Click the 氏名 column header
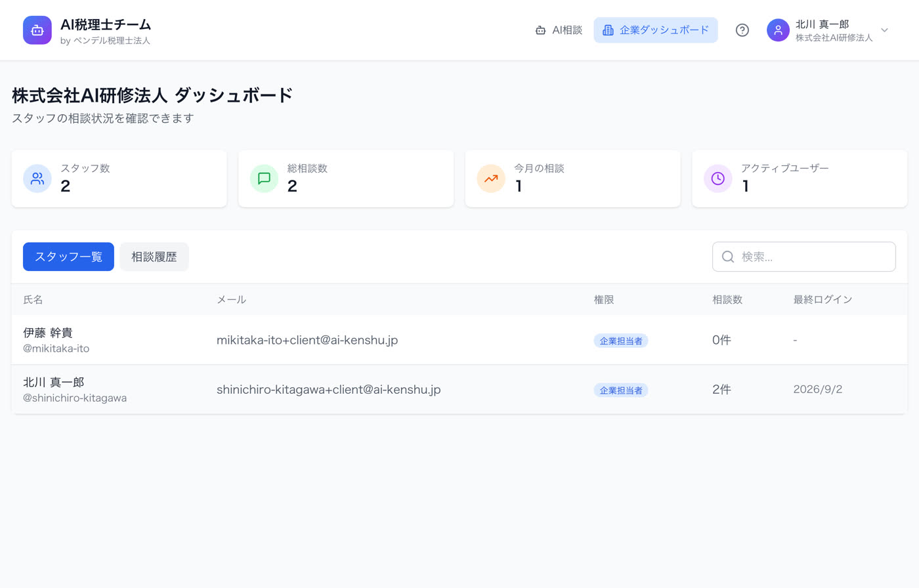 tap(33, 299)
